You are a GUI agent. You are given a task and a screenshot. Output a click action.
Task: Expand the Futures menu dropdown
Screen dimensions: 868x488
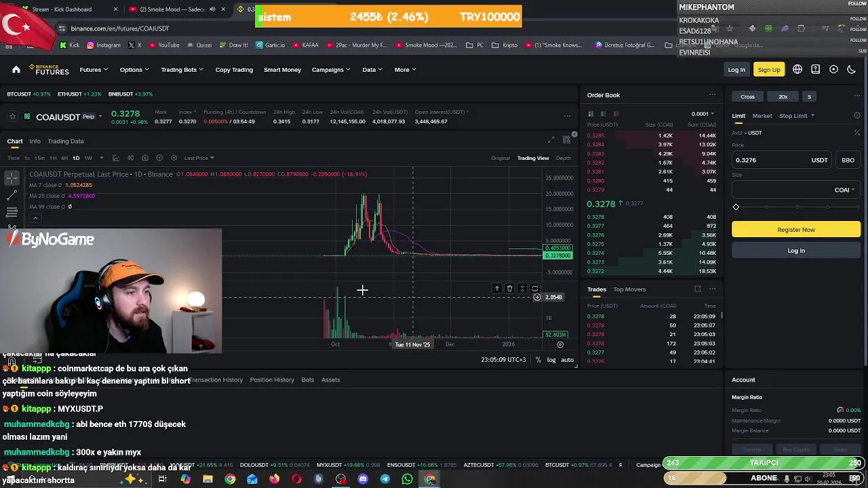(94, 69)
